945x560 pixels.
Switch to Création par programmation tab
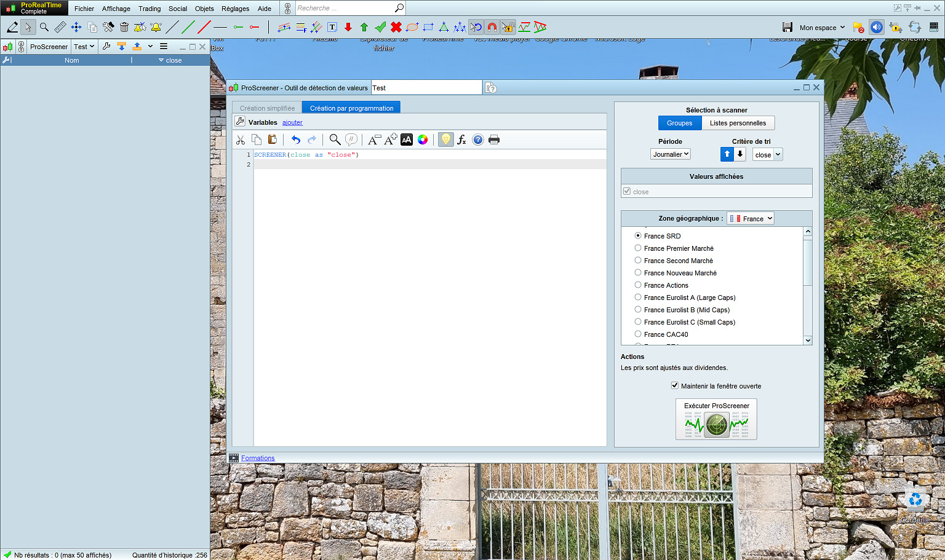(351, 108)
